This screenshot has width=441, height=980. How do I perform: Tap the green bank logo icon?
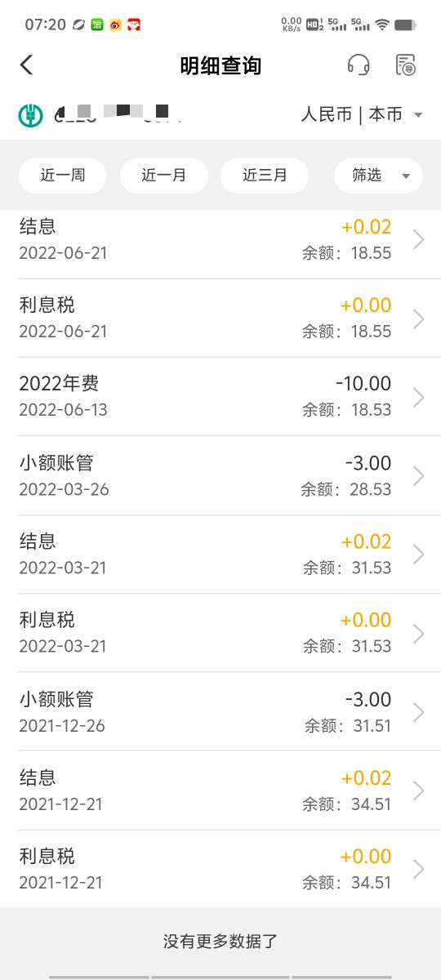[31, 115]
